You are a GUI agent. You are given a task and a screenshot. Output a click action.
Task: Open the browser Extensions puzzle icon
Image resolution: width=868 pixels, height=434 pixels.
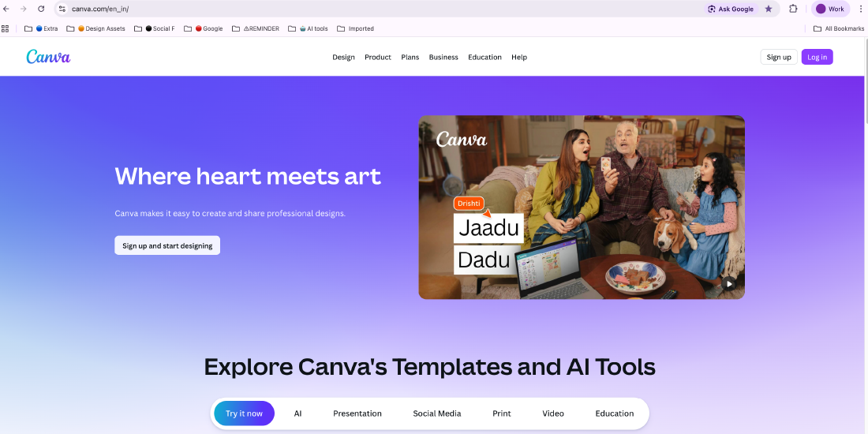coord(793,9)
